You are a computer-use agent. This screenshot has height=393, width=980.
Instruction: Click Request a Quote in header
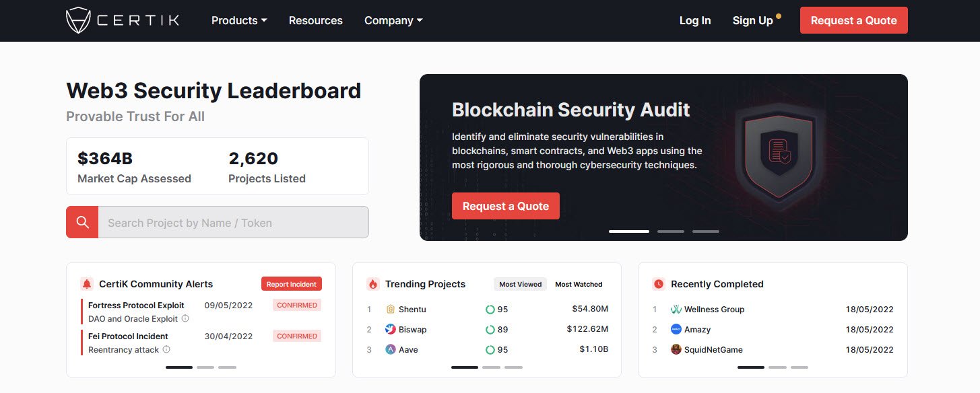[x=853, y=20]
